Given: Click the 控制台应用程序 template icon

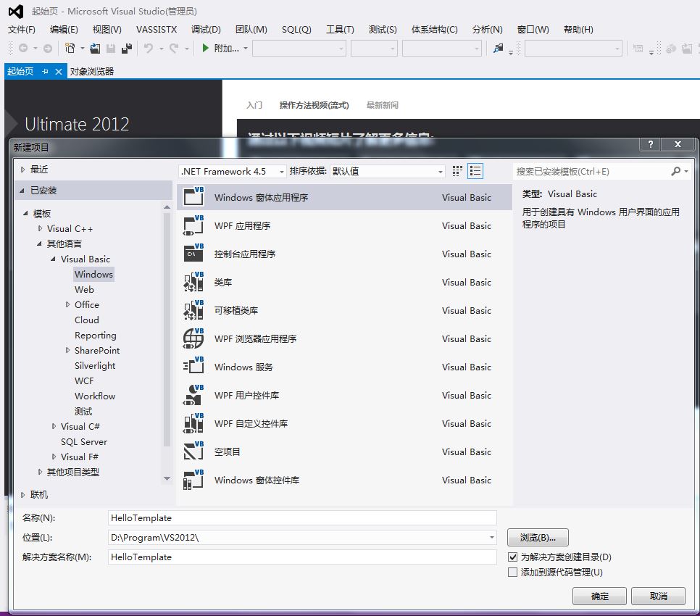Looking at the screenshot, I should 193,253.
